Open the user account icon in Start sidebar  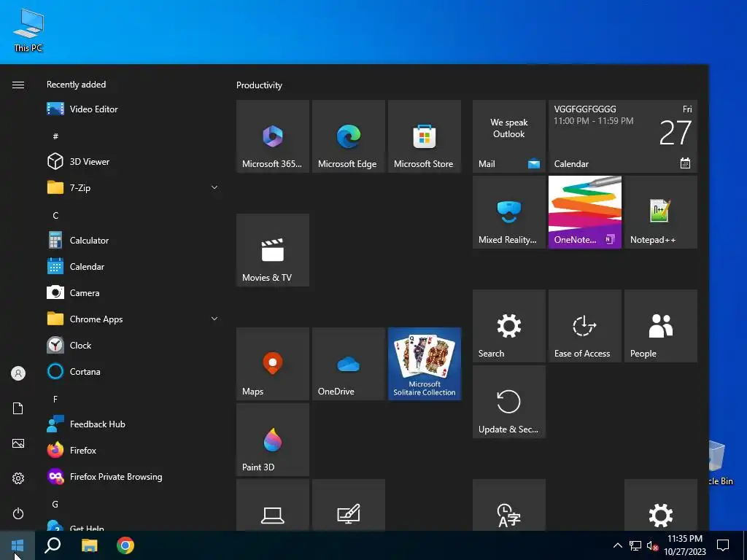click(x=18, y=373)
